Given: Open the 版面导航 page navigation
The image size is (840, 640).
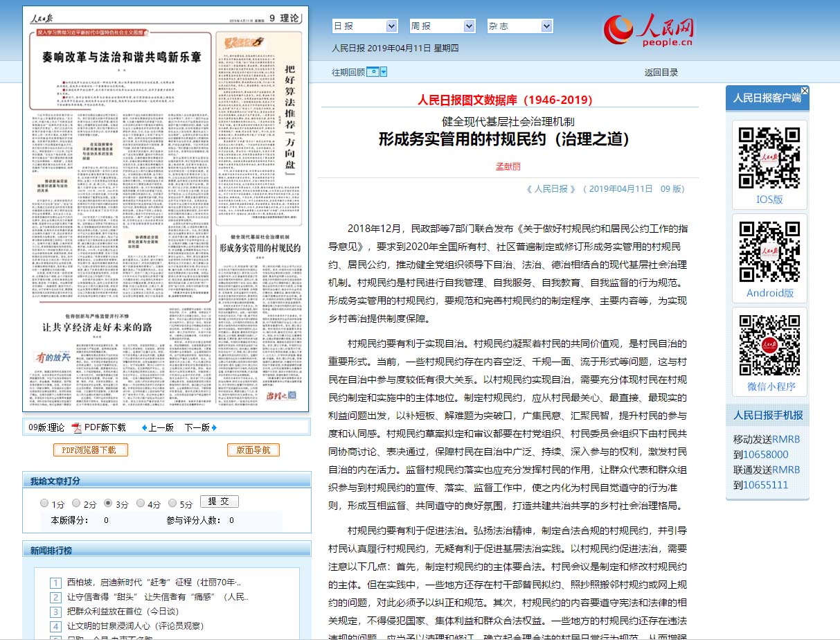Looking at the screenshot, I should tap(253, 450).
